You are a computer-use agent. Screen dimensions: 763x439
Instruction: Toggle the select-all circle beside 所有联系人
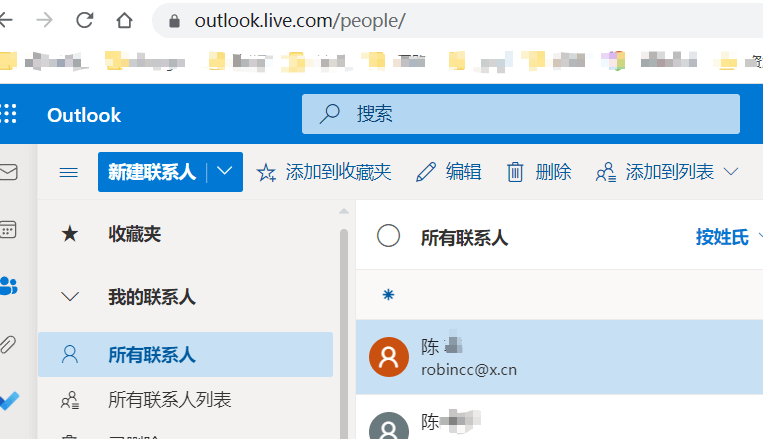(x=388, y=236)
